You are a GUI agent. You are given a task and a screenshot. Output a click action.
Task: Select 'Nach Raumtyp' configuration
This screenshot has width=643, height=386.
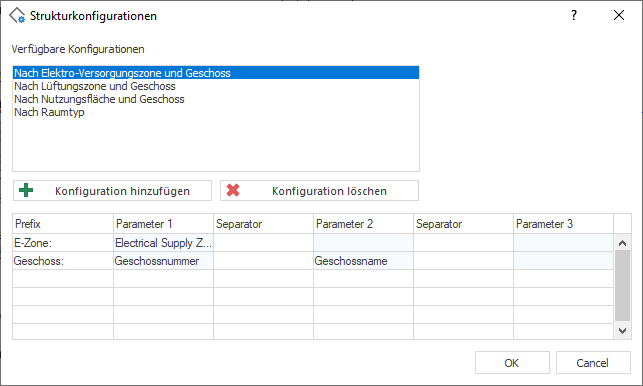point(216,112)
